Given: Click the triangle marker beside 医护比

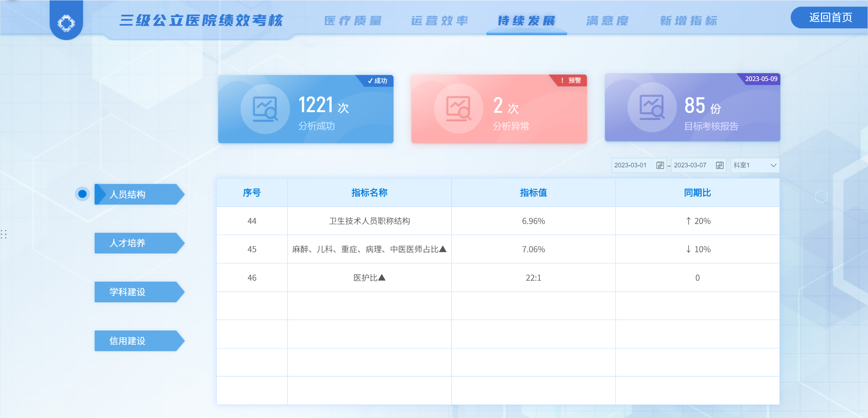Looking at the screenshot, I should (x=382, y=278).
